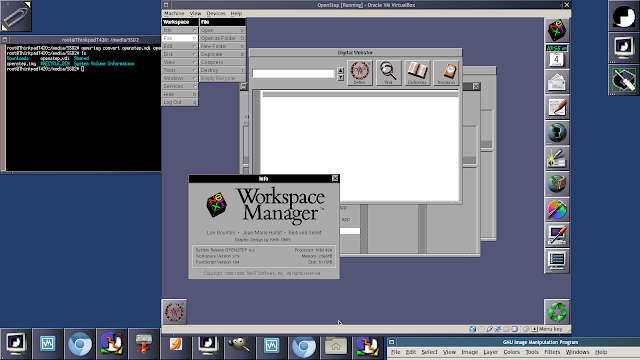640x360 pixels.
Task: Click the Log Out menu item
Action: click(180, 102)
